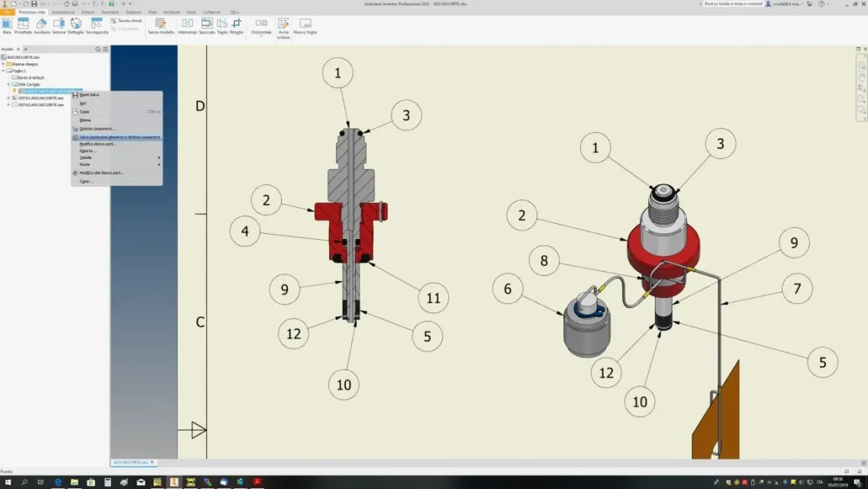Click the Ausiliaria view icon
This screenshot has width=868, height=489.
pyautogui.click(x=41, y=23)
